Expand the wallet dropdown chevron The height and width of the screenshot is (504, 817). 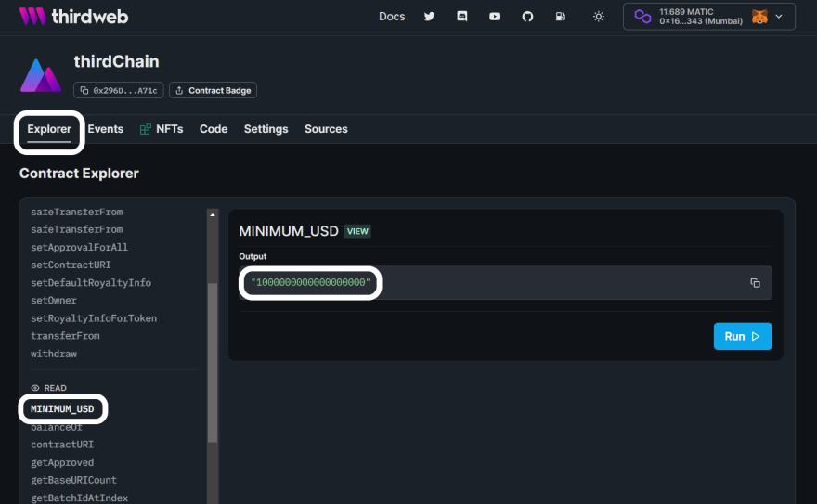[779, 17]
